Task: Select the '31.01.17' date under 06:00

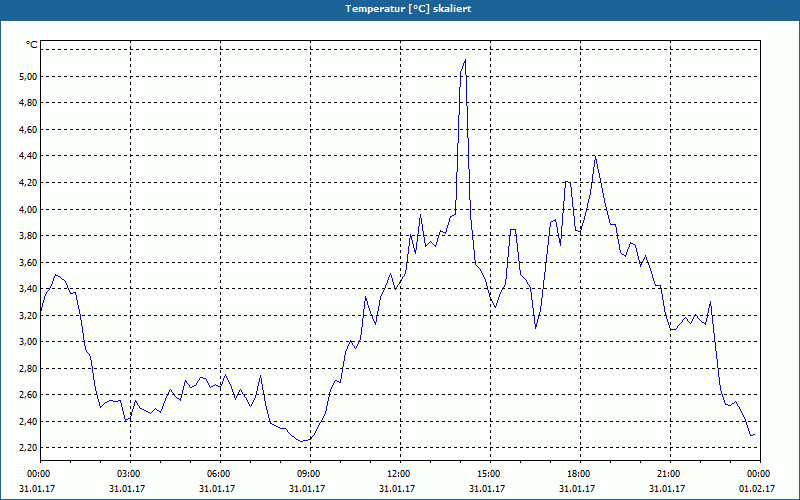Action: (x=217, y=489)
